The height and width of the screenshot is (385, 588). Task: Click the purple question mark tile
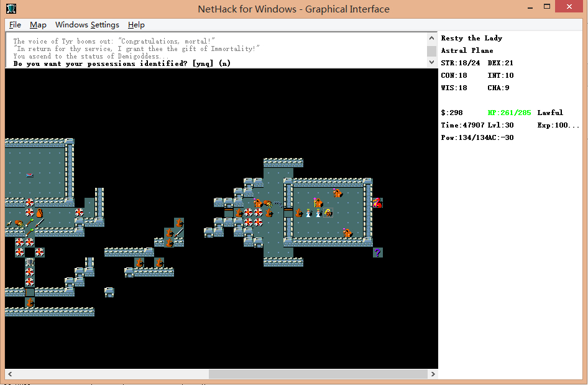(x=377, y=253)
